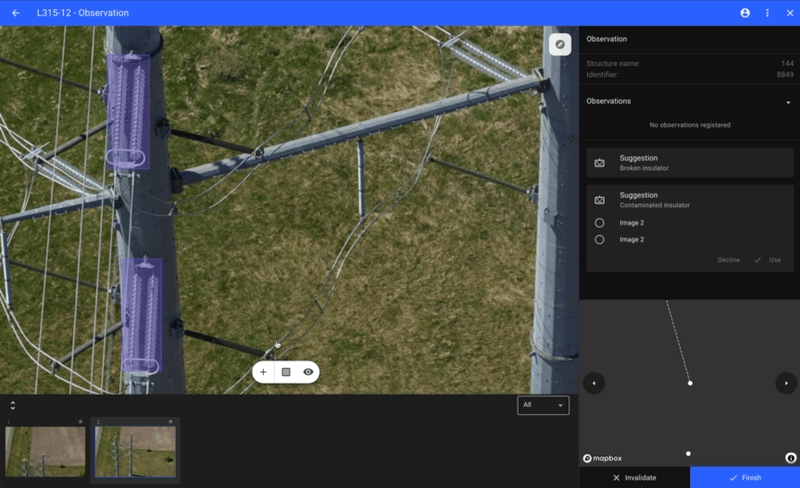Select the first image thumbnail

pos(45,449)
